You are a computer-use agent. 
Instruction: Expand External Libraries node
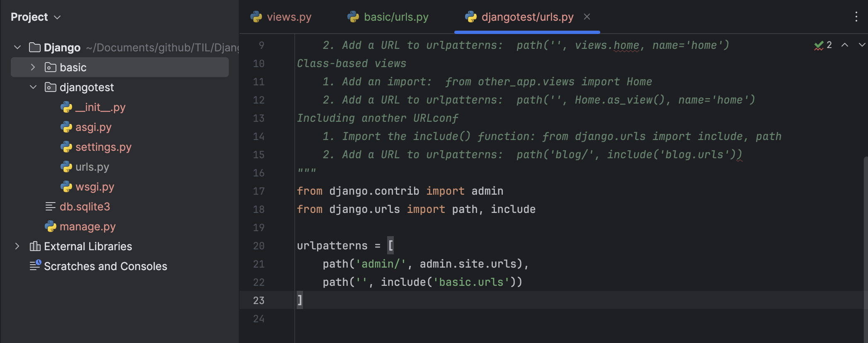click(17, 246)
